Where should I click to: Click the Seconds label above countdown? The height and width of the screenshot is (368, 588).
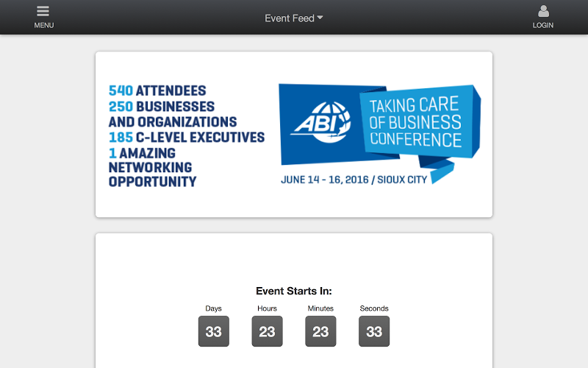click(x=374, y=308)
